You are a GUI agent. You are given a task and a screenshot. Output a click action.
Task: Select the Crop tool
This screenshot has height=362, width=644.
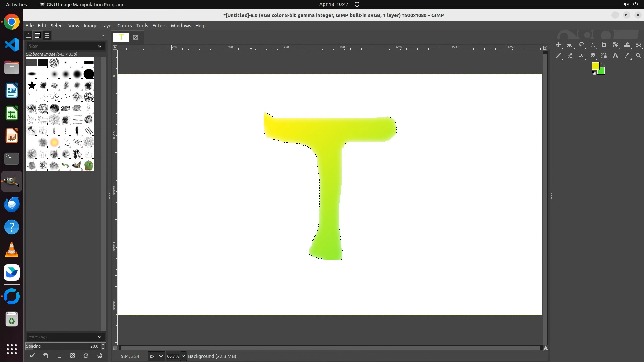604,45
